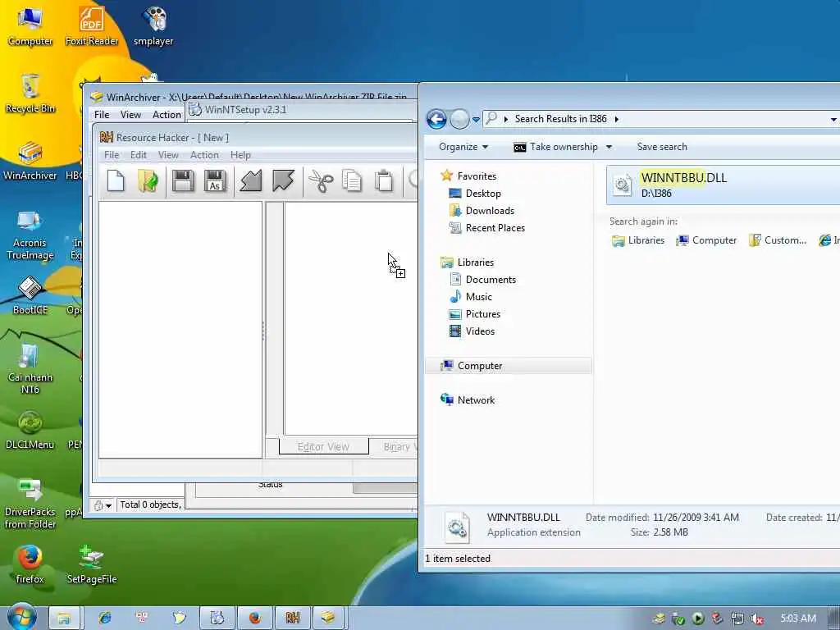Click the export resource arrow icon

click(283, 180)
